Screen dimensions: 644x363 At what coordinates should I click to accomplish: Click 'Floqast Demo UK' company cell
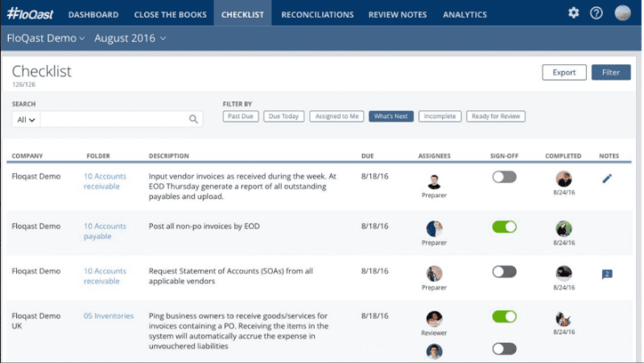tap(35, 320)
